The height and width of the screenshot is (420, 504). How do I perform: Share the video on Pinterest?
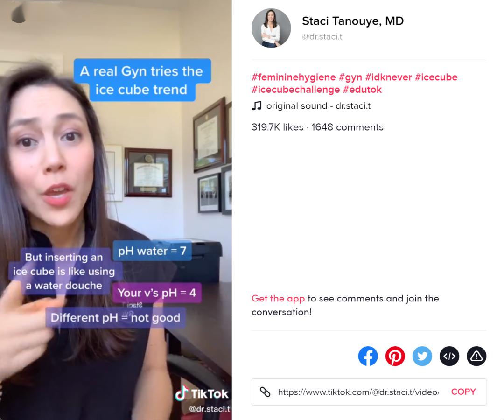click(x=395, y=356)
